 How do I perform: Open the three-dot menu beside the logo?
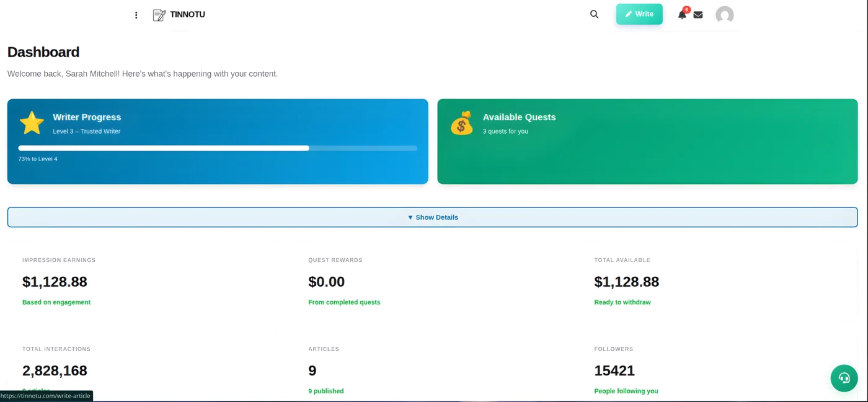click(x=136, y=15)
